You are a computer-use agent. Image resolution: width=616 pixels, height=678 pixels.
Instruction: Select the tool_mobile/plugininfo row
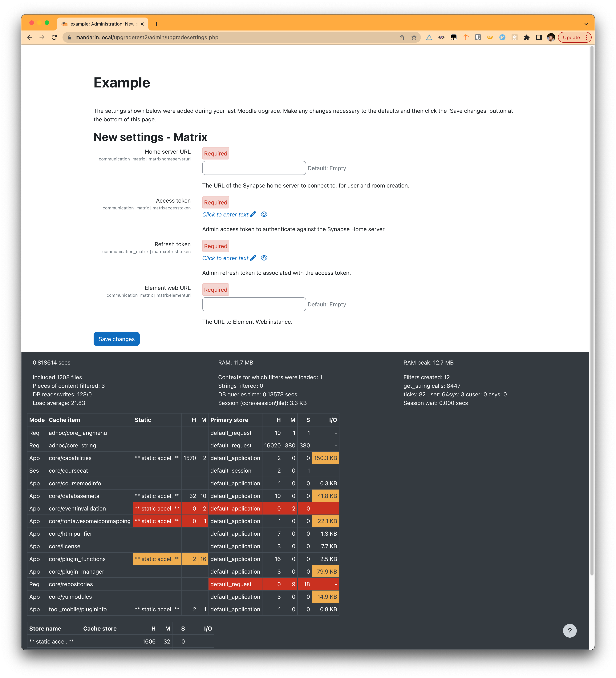pyautogui.click(x=183, y=609)
